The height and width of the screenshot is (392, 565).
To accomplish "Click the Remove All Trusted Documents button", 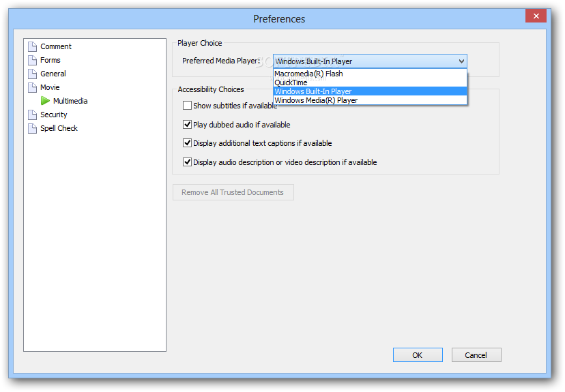I will [x=233, y=192].
